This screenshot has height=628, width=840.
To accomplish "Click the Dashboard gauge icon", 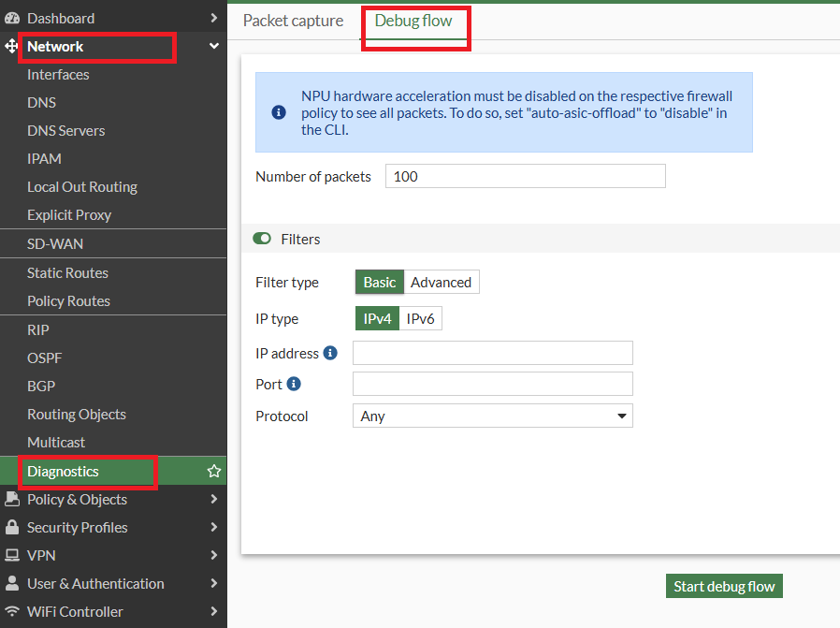I will coord(12,18).
